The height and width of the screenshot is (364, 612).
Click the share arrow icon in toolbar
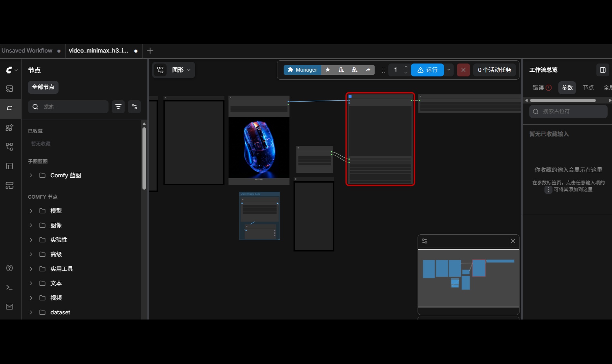click(x=368, y=70)
